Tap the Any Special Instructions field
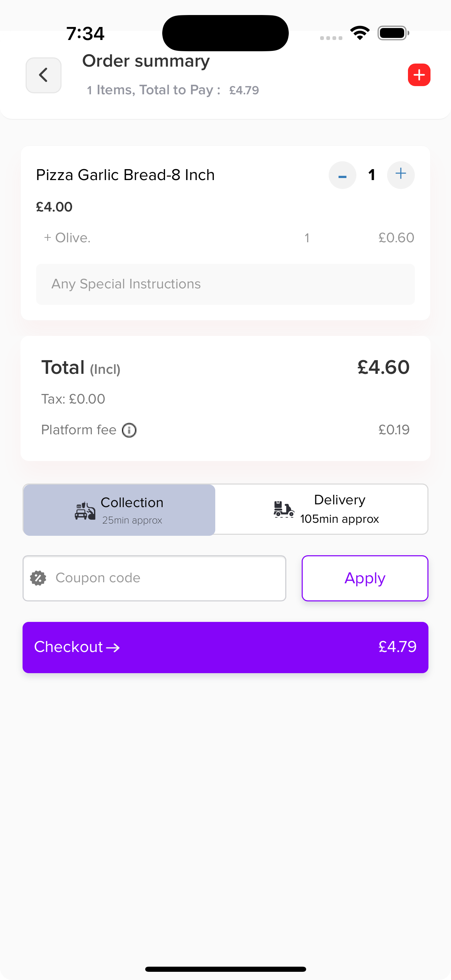The height and width of the screenshot is (980, 451). tap(225, 284)
